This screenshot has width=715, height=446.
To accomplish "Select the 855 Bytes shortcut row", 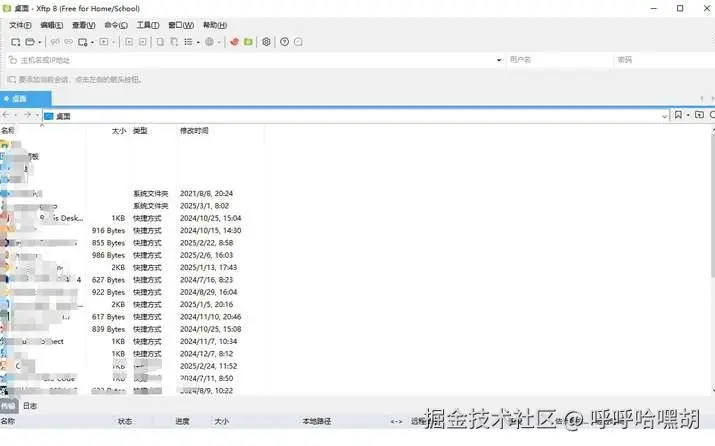I will click(131, 243).
